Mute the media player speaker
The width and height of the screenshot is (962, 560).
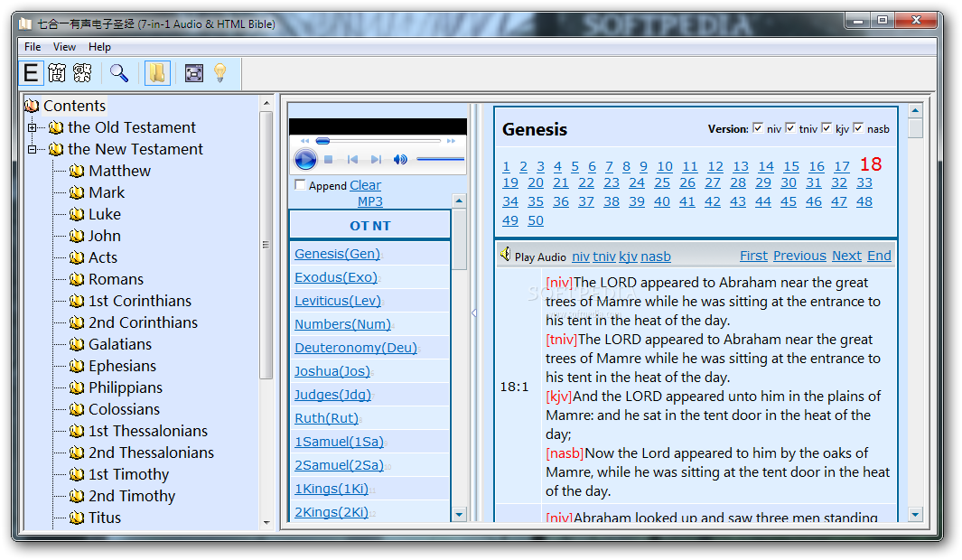[400, 160]
